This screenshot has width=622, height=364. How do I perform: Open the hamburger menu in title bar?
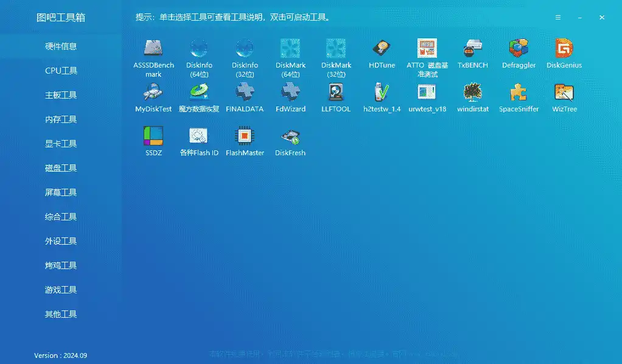click(557, 18)
